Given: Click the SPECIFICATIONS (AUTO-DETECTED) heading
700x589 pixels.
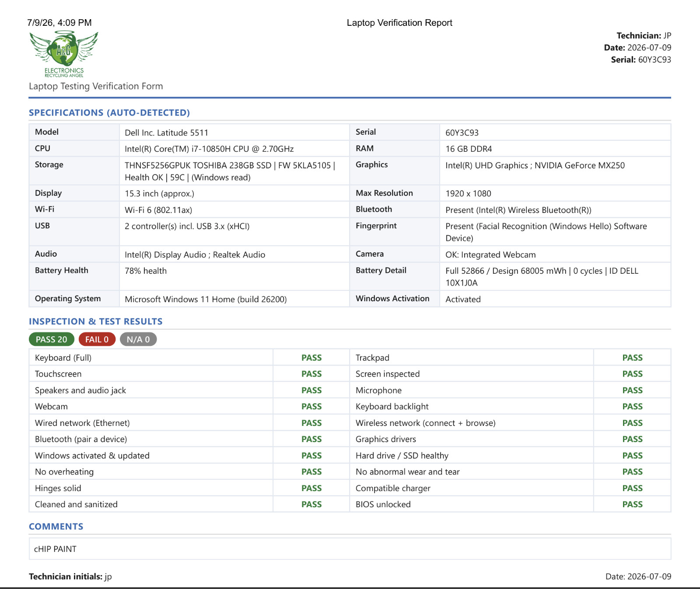Looking at the screenshot, I should pyautogui.click(x=109, y=113).
